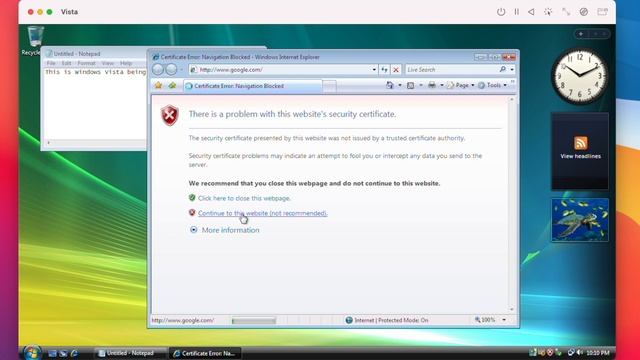Open the Favorites Center star icon
The image size is (640, 360).
pyautogui.click(x=158, y=85)
